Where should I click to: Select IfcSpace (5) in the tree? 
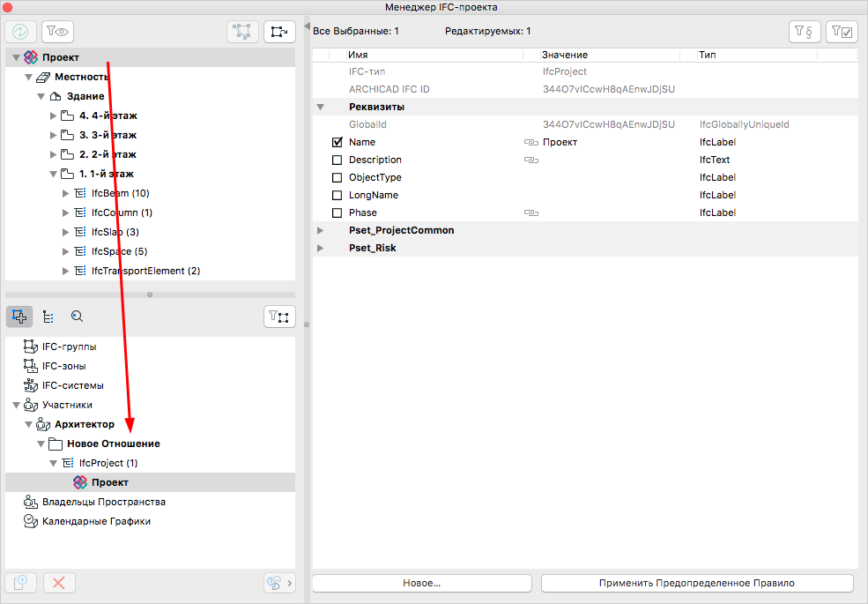point(120,251)
